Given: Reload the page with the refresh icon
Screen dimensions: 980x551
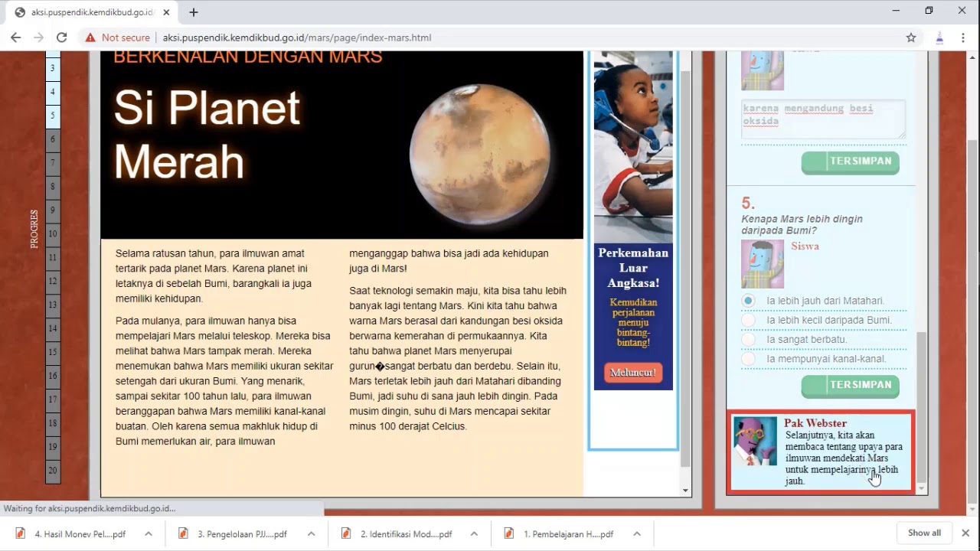Looking at the screenshot, I should [x=62, y=37].
